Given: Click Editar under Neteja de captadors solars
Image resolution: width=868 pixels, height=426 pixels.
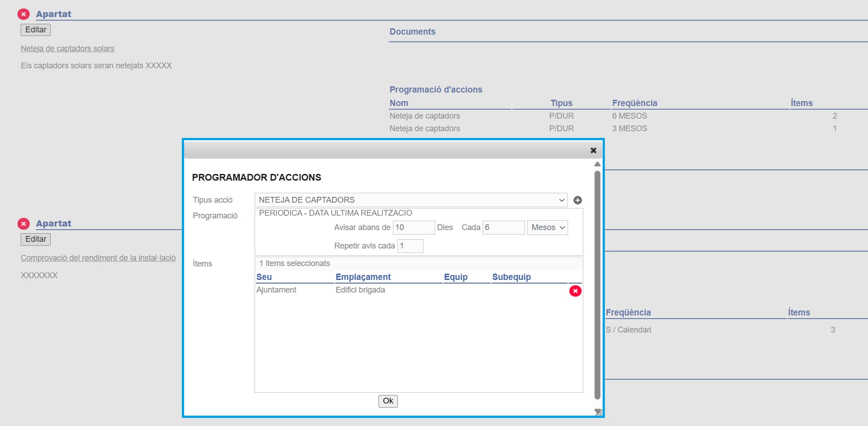Looking at the screenshot, I should pos(36,30).
